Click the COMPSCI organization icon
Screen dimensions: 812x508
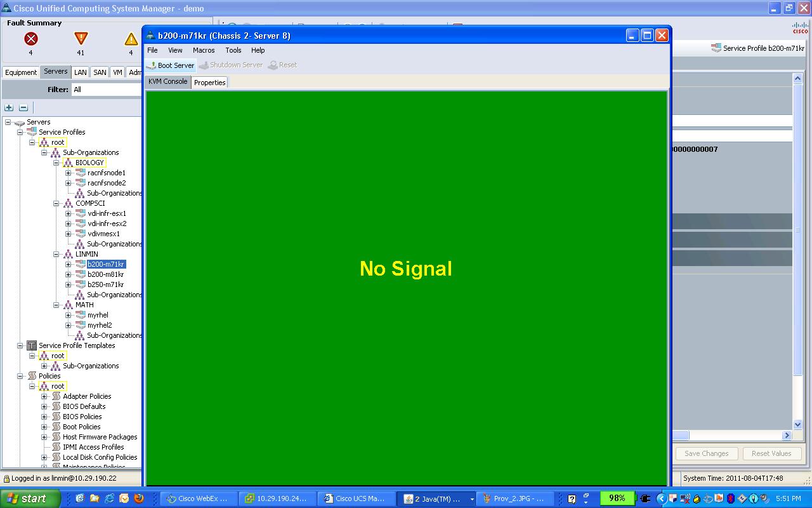point(68,203)
